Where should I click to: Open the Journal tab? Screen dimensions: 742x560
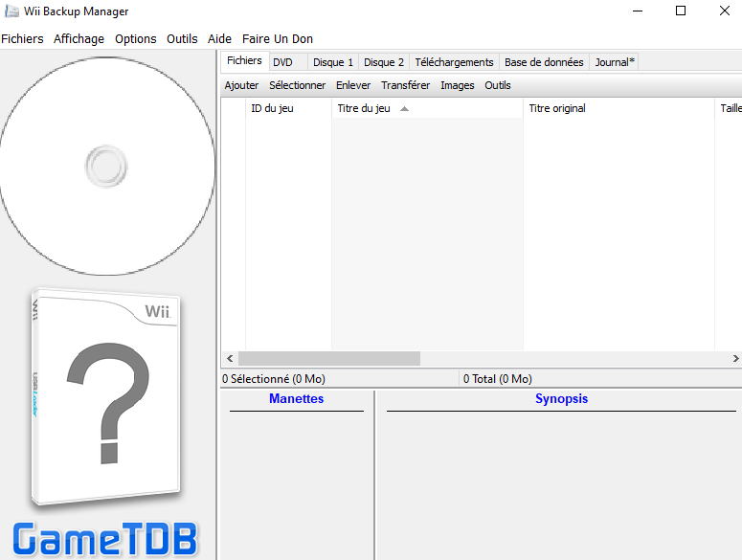615,62
